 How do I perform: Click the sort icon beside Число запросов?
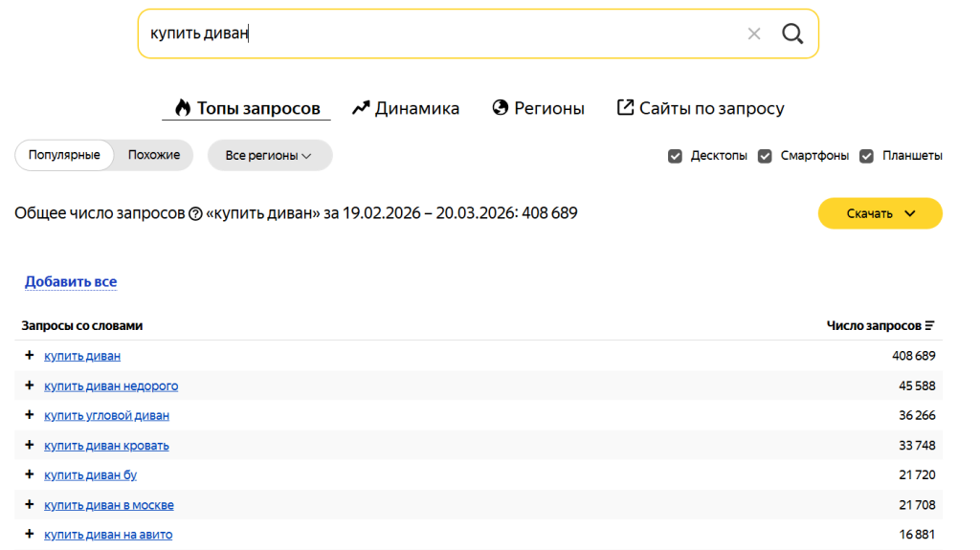tap(929, 326)
